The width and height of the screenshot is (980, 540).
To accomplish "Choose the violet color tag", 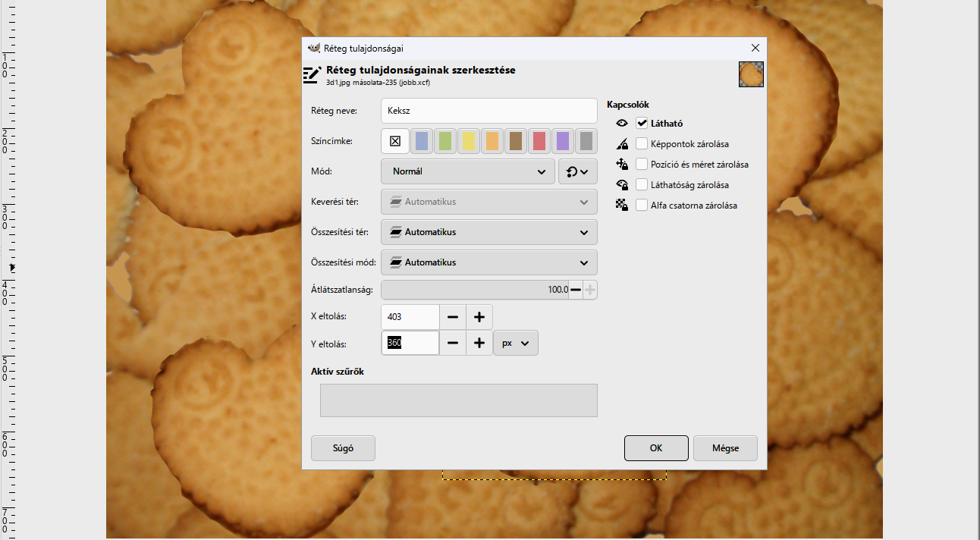I will point(563,141).
